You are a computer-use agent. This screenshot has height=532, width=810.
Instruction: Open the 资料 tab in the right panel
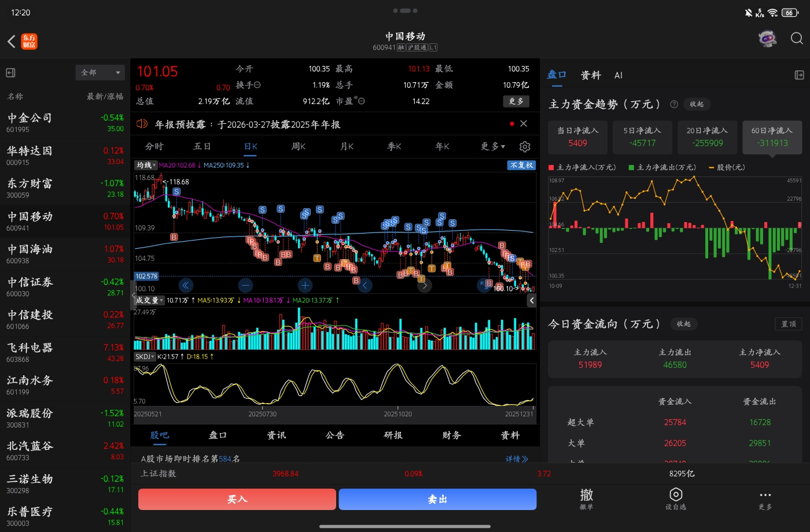click(591, 75)
